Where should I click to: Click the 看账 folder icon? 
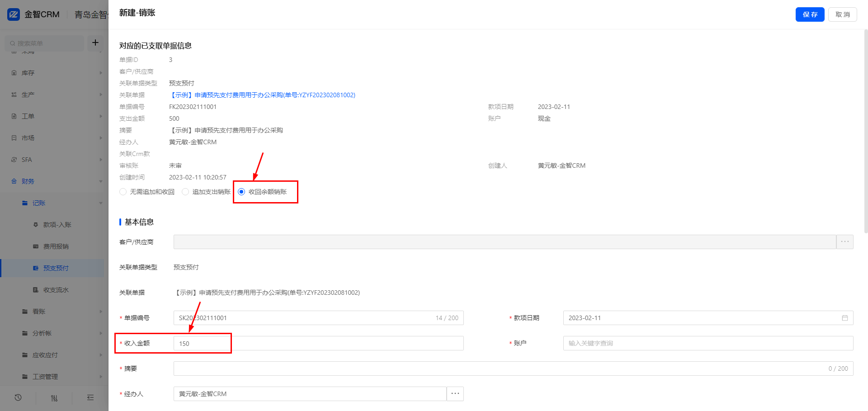click(x=25, y=312)
